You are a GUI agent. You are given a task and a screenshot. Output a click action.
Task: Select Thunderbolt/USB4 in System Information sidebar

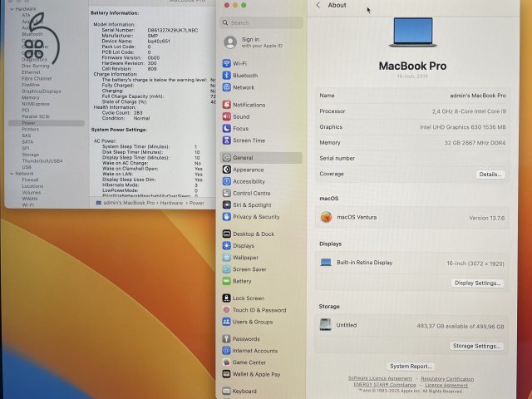click(x=42, y=161)
